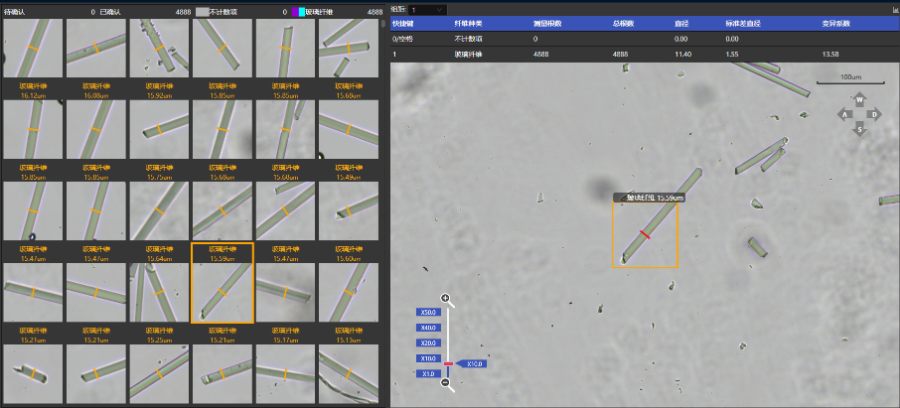
Task: Select the 0/space uncounted items table row
Action: point(645,39)
